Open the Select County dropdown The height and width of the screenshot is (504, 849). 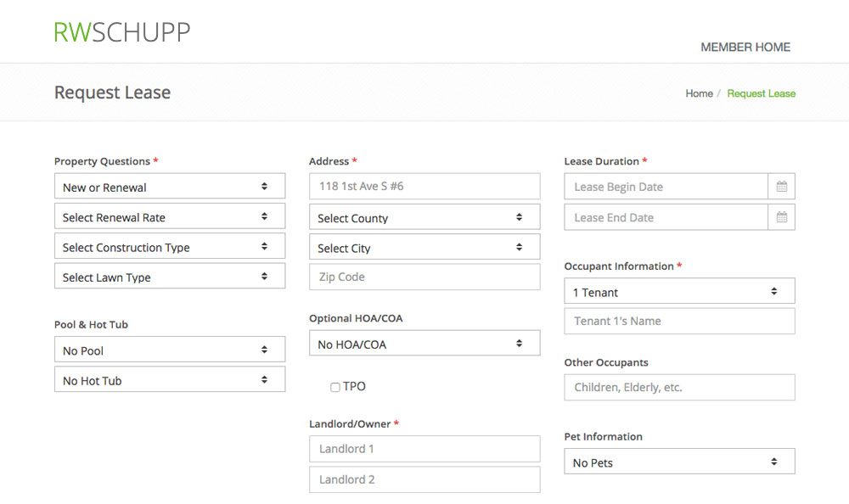[x=424, y=217]
